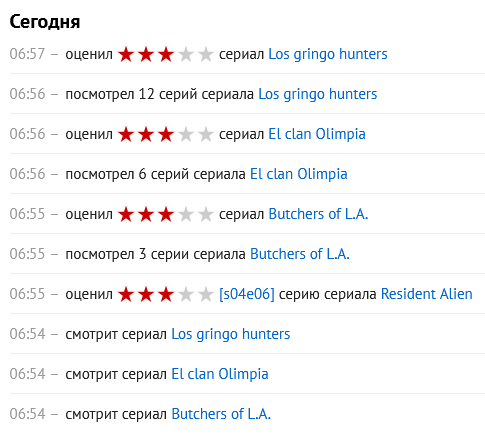The width and height of the screenshot is (485, 435).
Task: Open Butchers of L.A. from the 3 episodes watched entry
Action: tap(300, 254)
